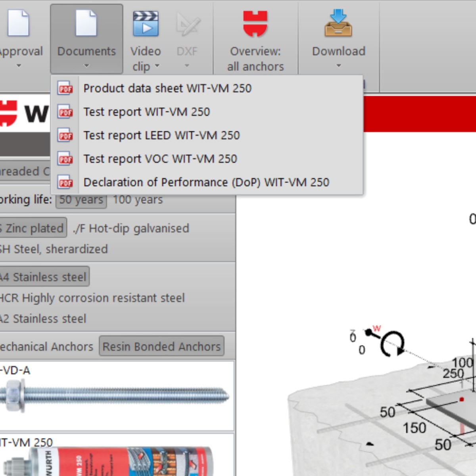Click PDF icon beside Test report VOC

[65, 159]
